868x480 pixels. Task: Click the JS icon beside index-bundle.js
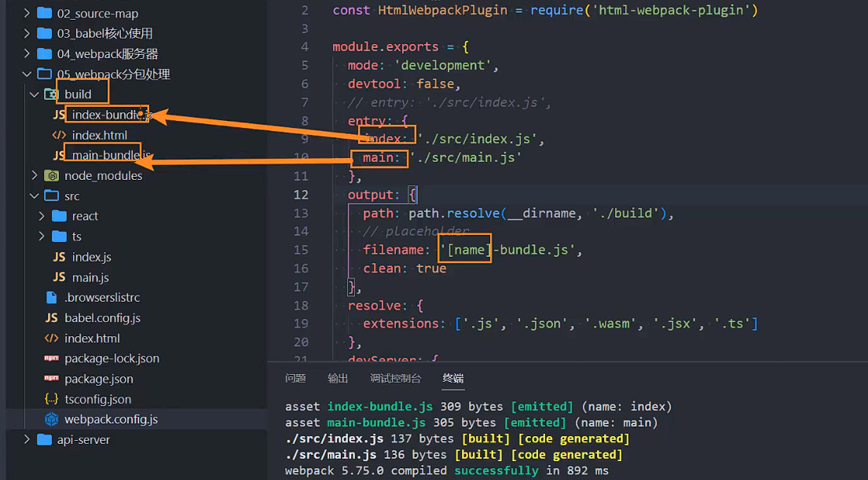pos(59,115)
